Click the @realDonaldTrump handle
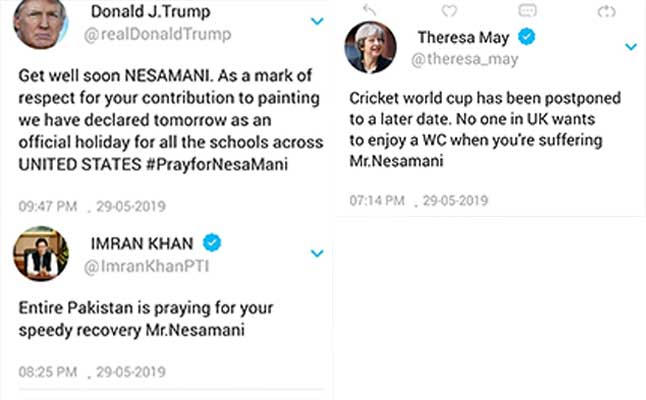This screenshot has height=400, width=646. 161,35
